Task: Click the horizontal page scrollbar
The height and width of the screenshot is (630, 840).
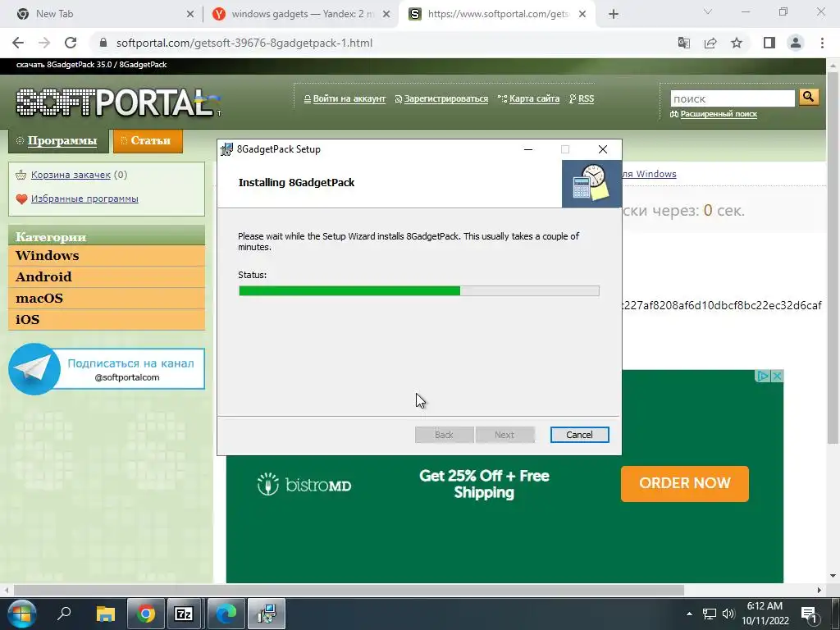Action: (349, 591)
